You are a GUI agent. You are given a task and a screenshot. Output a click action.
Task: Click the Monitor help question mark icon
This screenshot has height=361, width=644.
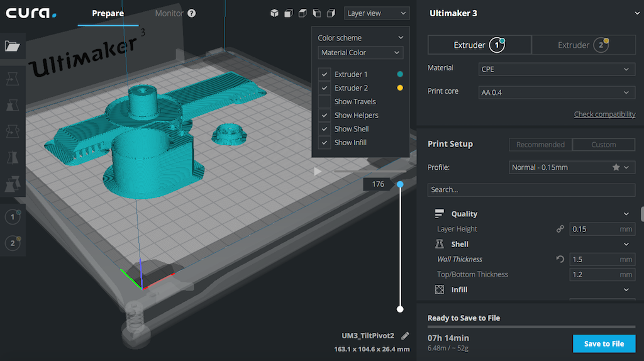point(192,13)
